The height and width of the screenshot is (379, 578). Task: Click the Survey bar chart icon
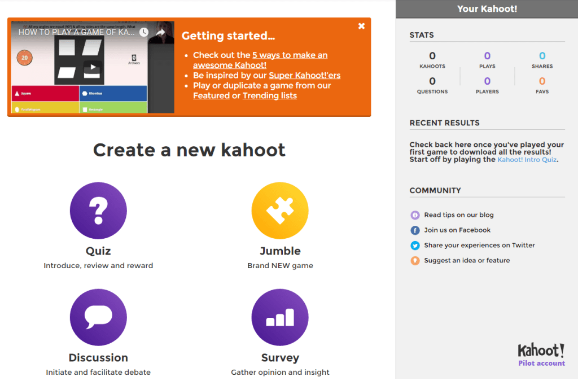point(280,317)
